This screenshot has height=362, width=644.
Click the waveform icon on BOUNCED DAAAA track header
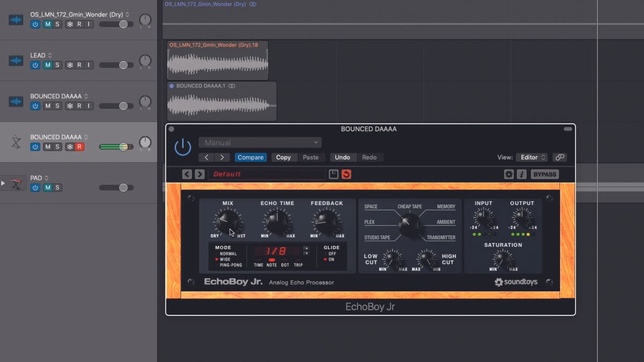(15, 101)
